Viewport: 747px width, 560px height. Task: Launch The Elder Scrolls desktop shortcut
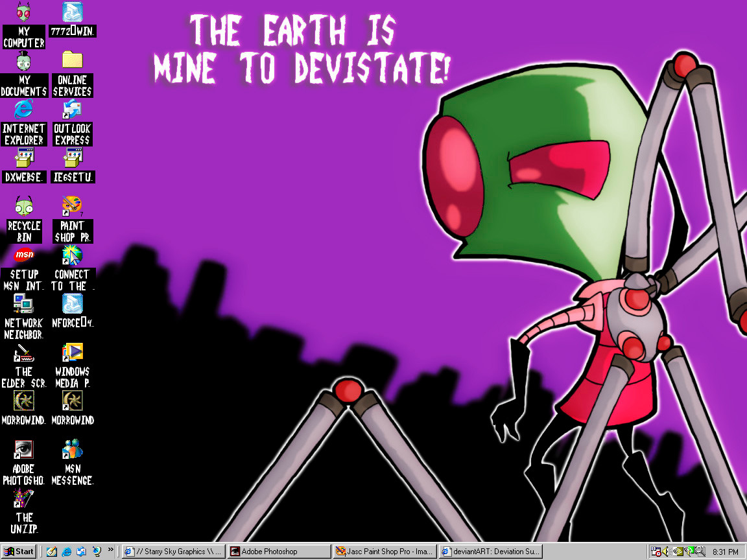pyautogui.click(x=24, y=366)
